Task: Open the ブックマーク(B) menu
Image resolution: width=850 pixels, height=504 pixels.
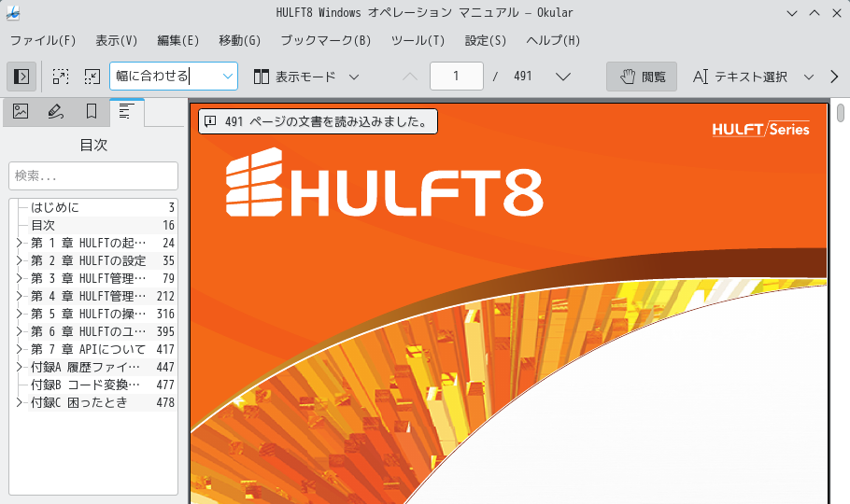Action: [x=326, y=41]
